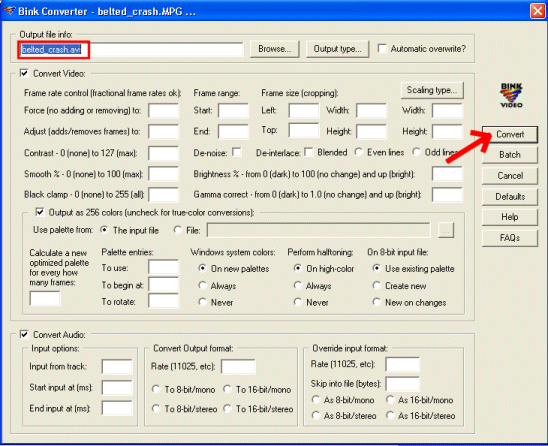
Task: Click the palette file path field
Action: click(x=319, y=230)
